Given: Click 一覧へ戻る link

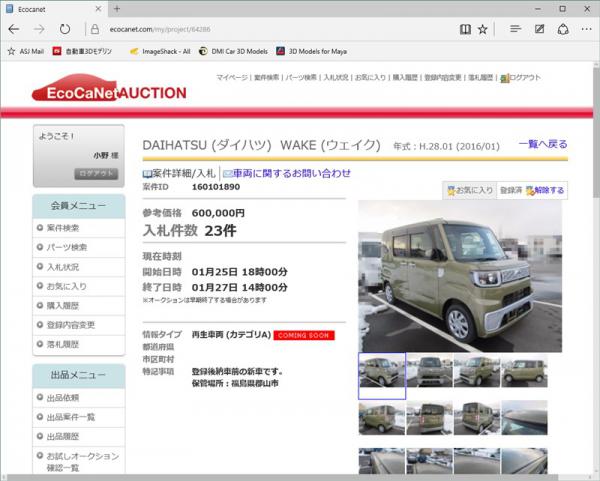Looking at the screenshot, I should [543, 144].
